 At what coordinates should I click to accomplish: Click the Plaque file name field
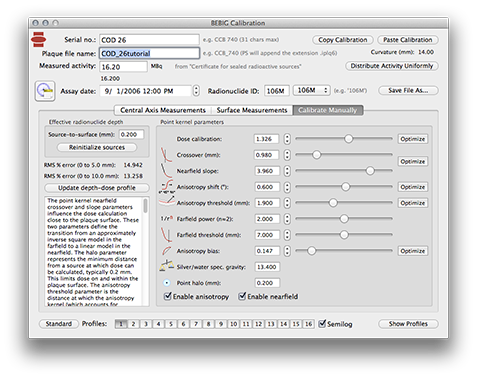tap(149, 53)
